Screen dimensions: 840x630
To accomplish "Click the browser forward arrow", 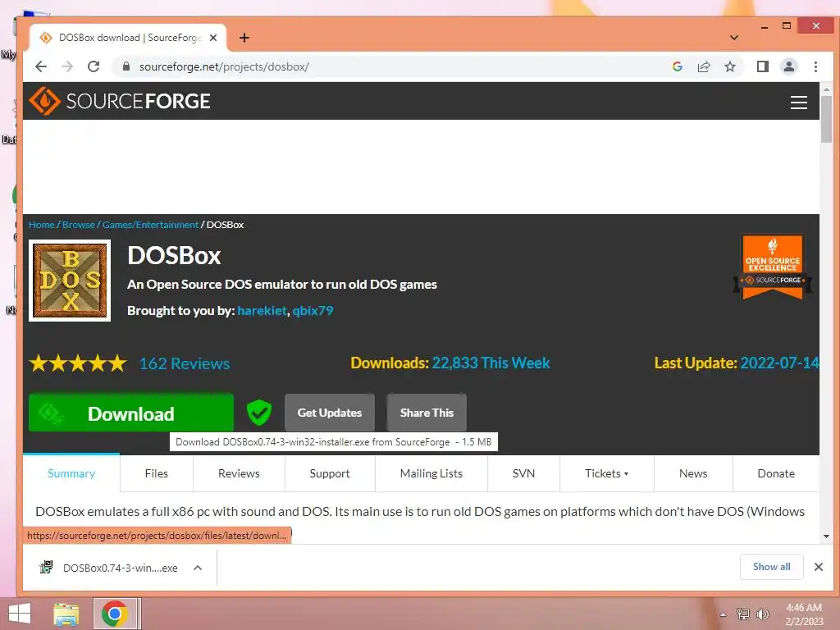I will point(67,66).
